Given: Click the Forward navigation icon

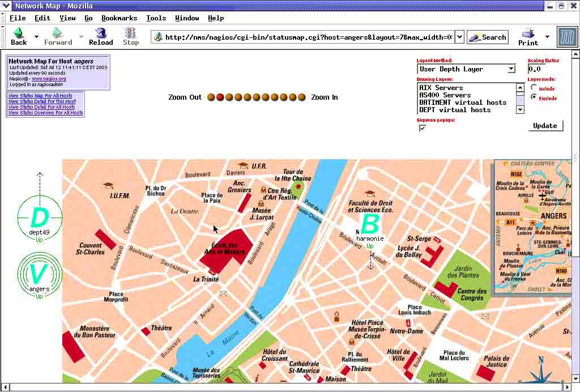Looking at the screenshot, I should pyautogui.click(x=57, y=33).
